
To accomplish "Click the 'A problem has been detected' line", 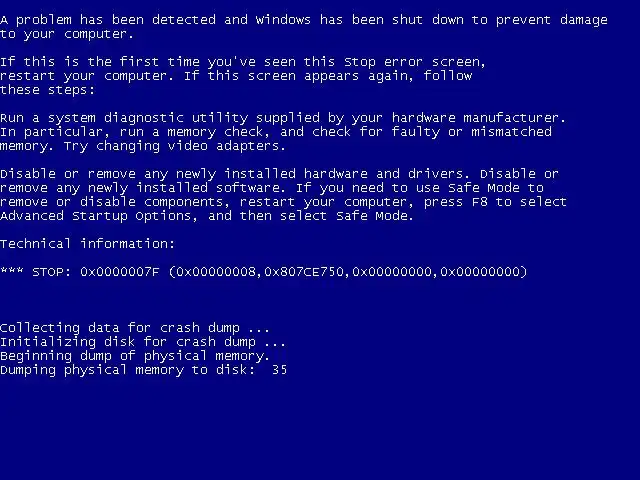I will (304, 20).
